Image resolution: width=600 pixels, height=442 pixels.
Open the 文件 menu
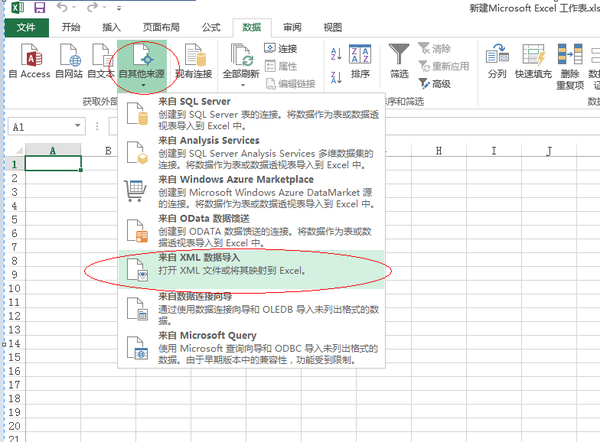[26, 28]
